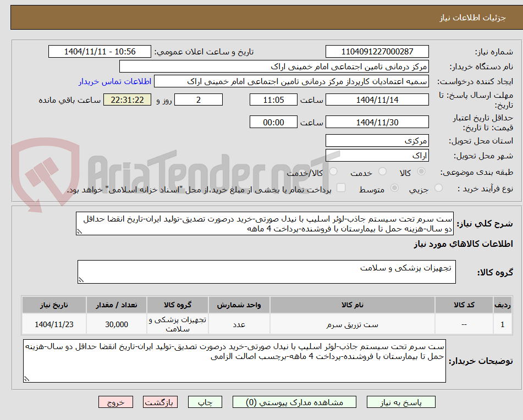The image size is (523, 420).
Task: Click the پاسخ به نیاز button
Action: point(401,402)
